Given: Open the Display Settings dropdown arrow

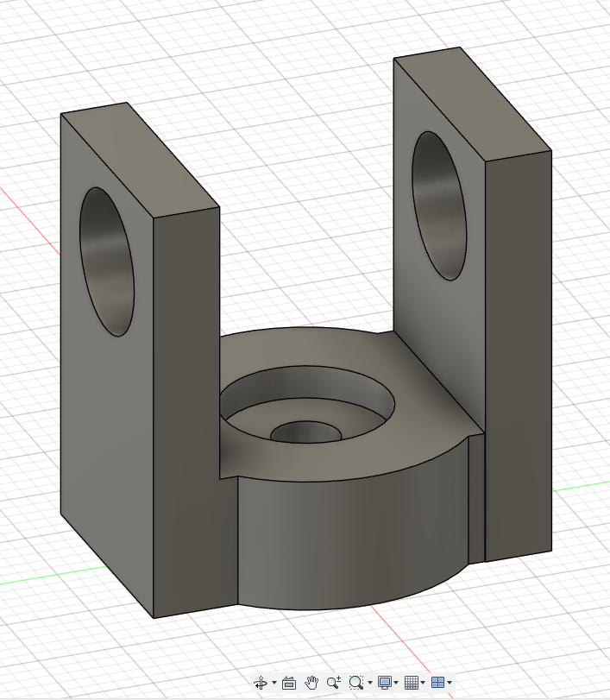Looking at the screenshot, I should [x=397, y=684].
